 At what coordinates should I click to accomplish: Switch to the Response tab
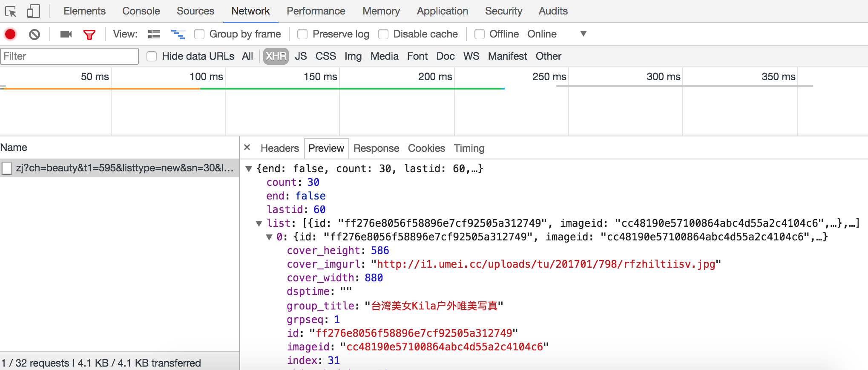pyautogui.click(x=376, y=148)
